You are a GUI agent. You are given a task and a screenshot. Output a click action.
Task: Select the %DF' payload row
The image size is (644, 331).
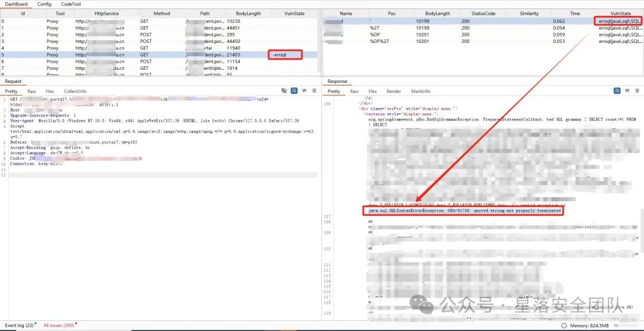tap(484, 35)
